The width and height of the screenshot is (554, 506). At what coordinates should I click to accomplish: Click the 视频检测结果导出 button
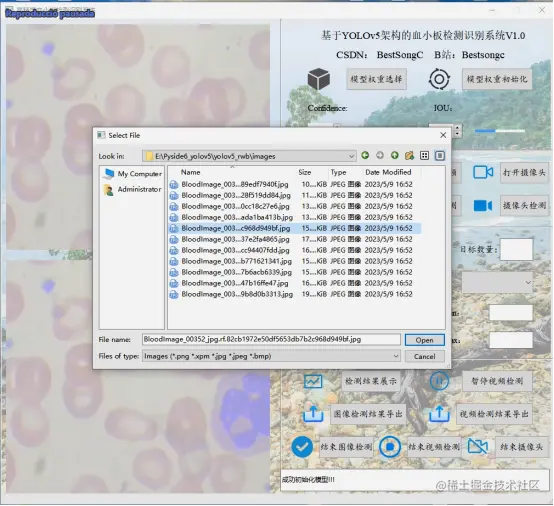point(494,414)
